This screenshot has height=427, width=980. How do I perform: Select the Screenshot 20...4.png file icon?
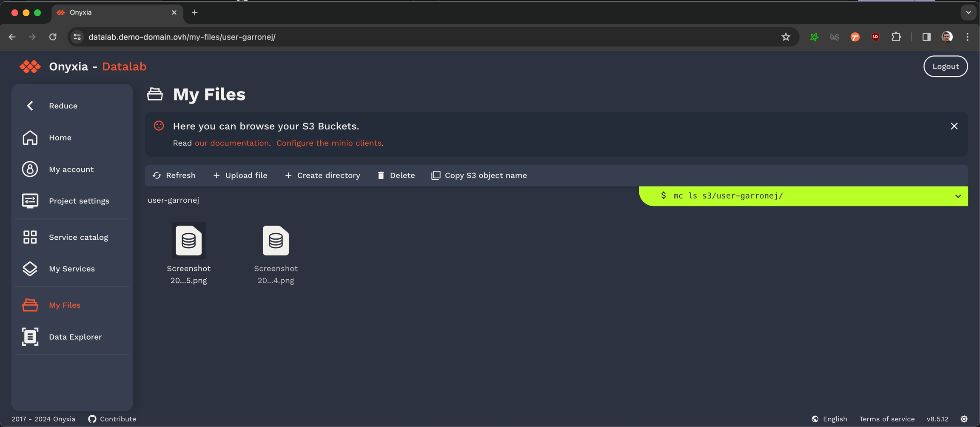coord(276,241)
